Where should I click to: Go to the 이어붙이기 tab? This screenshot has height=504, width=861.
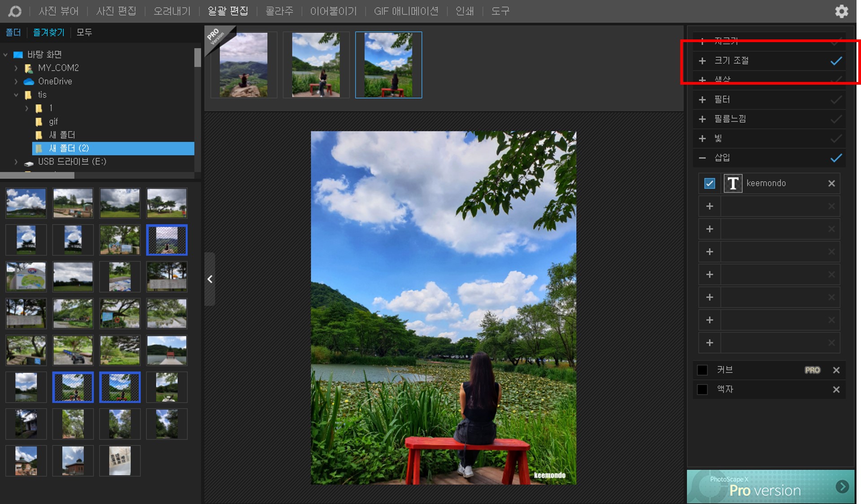click(334, 11)
